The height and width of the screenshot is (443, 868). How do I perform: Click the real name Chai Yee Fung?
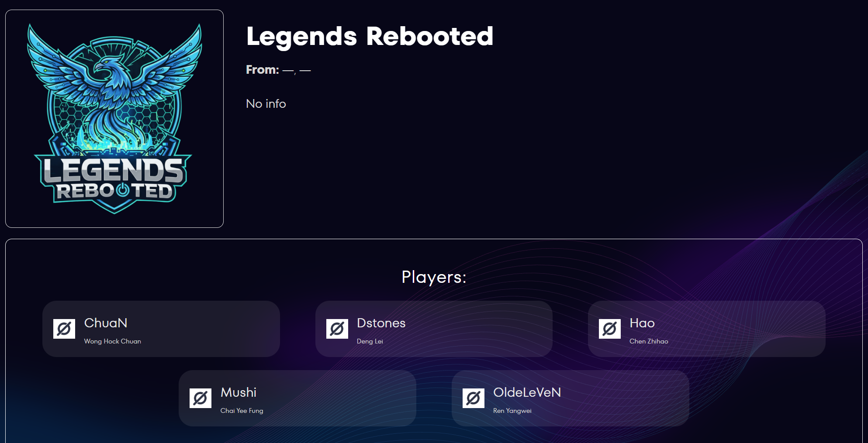242,411
